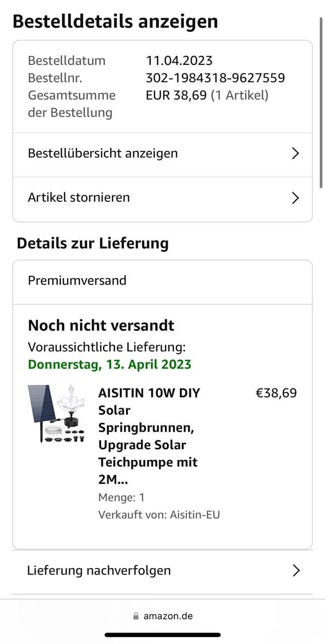
Task: Open the Bestellübersicht anzeigen row label
Action: 103,153
